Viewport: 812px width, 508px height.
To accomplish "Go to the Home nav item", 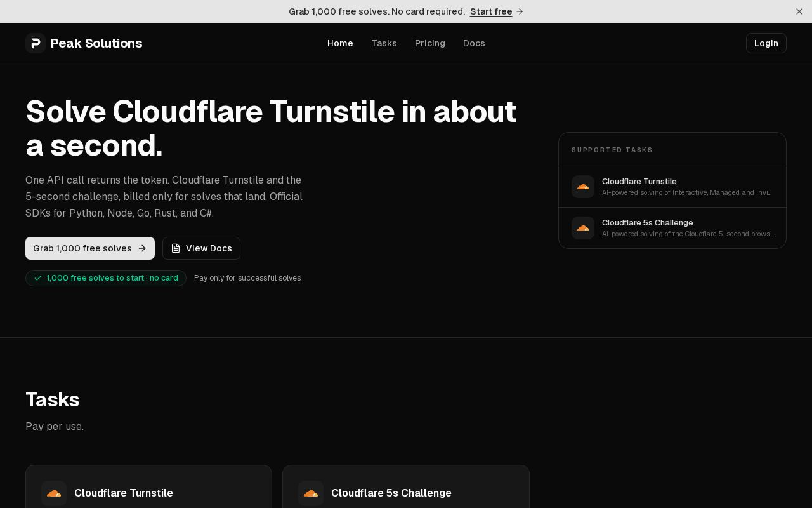I will click(340, 43).
